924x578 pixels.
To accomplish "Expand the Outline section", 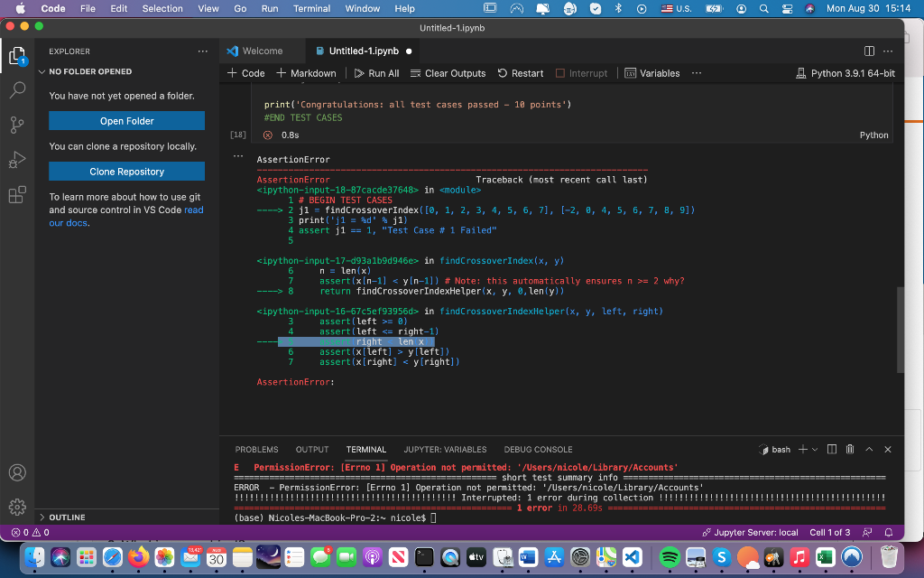I will (67, 517).
